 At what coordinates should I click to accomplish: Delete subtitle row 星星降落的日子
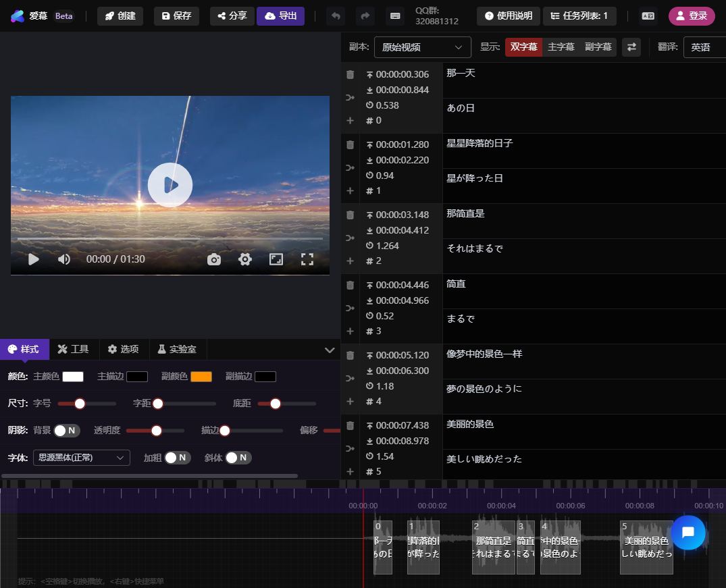pyautogui.click(x=350, y=145)
